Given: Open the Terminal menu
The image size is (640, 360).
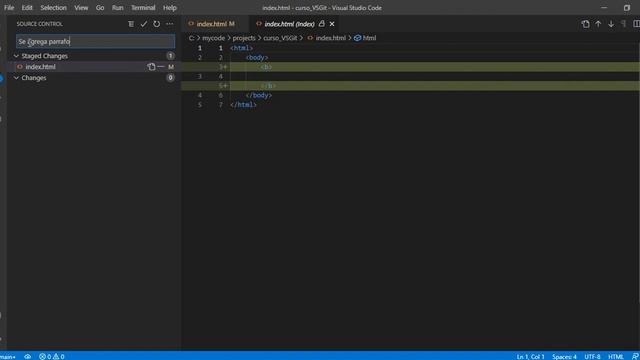Looking at the screenshot, I should tap(143, 8).
